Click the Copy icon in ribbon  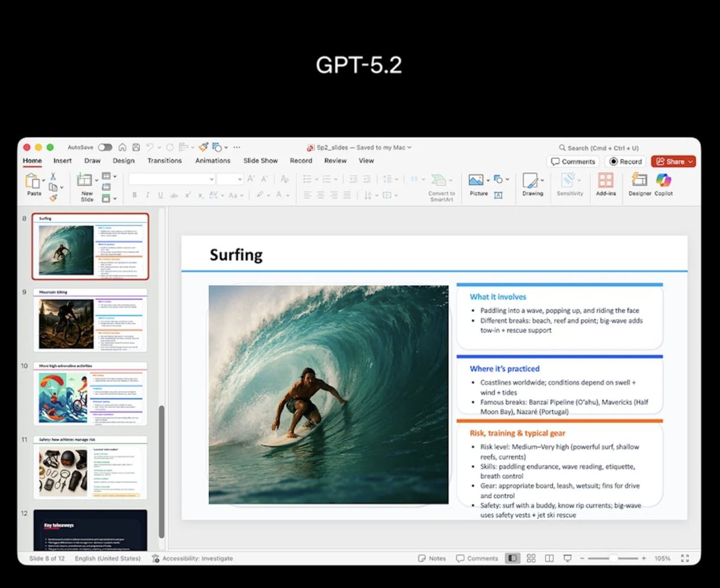click(x=53, y=187)
